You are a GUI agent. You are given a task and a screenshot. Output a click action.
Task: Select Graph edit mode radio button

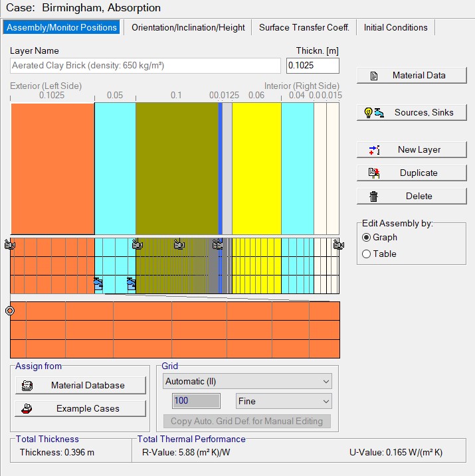367,237
